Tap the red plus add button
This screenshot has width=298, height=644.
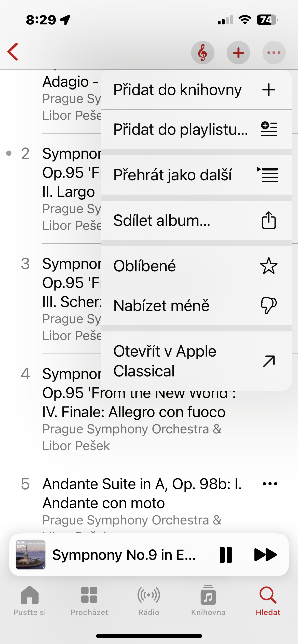(238, 53)
